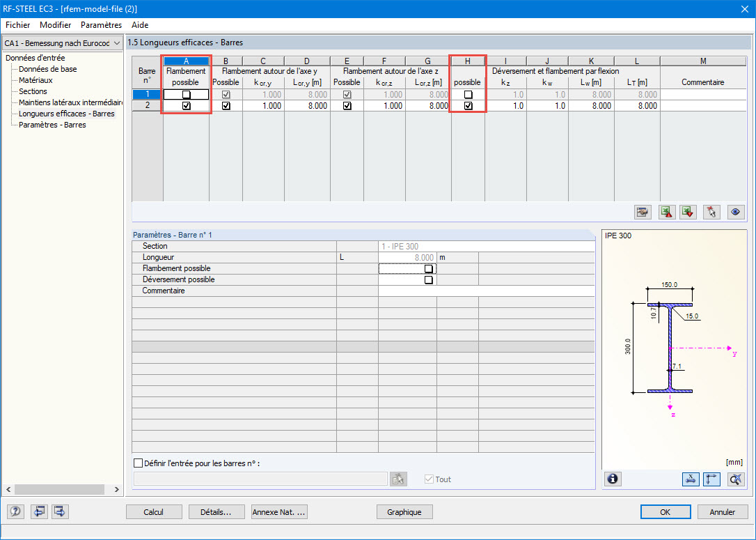Image resolution: width=756 pixels, height=540 pixels.
Task: Open the Modifier menu
Action: (56, 25)
